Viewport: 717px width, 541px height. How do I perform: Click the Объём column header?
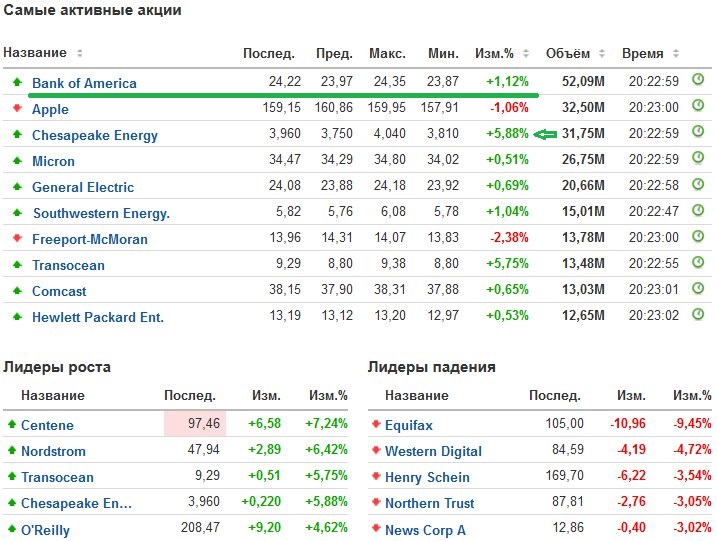tap(567, 53)
